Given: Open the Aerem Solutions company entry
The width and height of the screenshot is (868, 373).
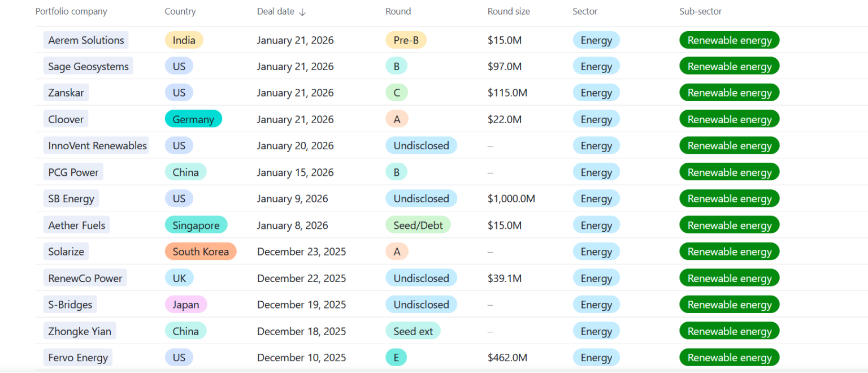Looking at the screenshot, I should [86, 40].
